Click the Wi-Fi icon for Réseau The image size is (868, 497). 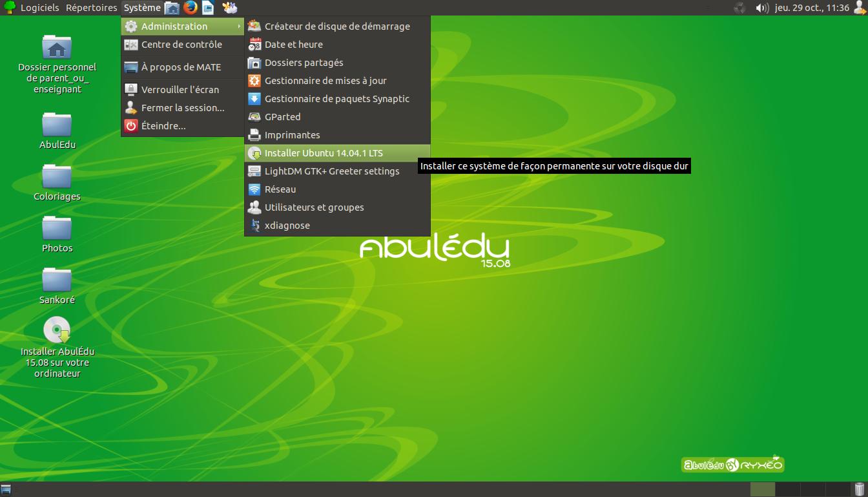tap(254, 189)
